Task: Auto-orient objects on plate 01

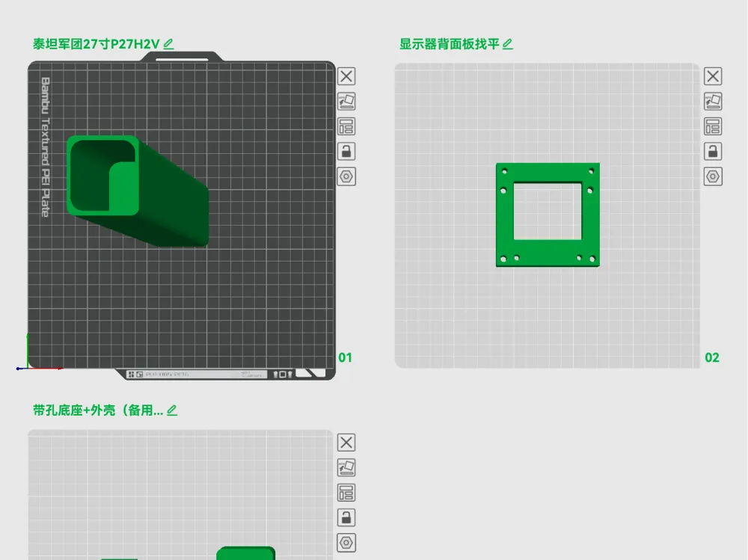Action: click(x=346, y=102)
